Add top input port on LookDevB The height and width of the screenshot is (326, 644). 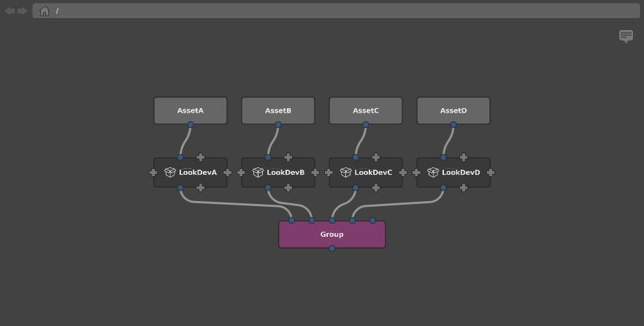click(x=288, y=157)
